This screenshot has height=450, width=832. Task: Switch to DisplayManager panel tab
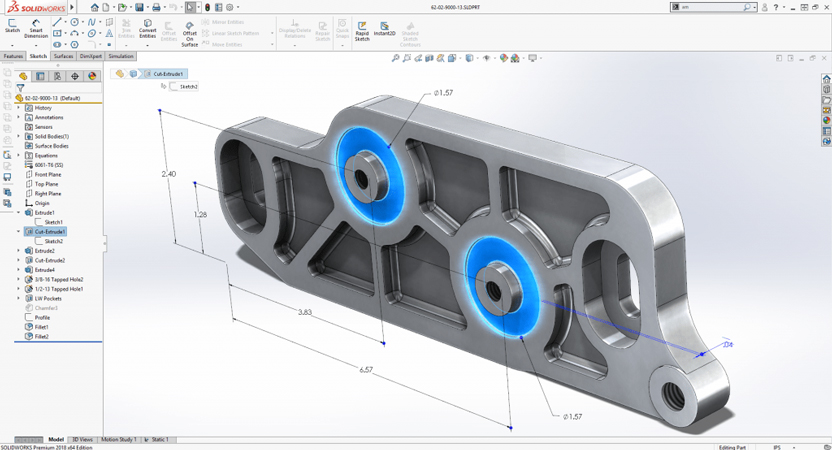coord(91,76)
